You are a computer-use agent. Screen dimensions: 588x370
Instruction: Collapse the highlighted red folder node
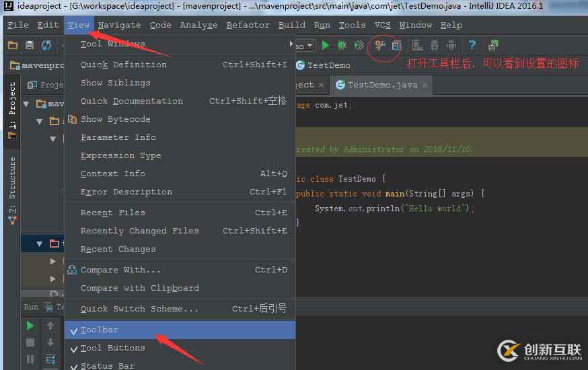point(40,244)
